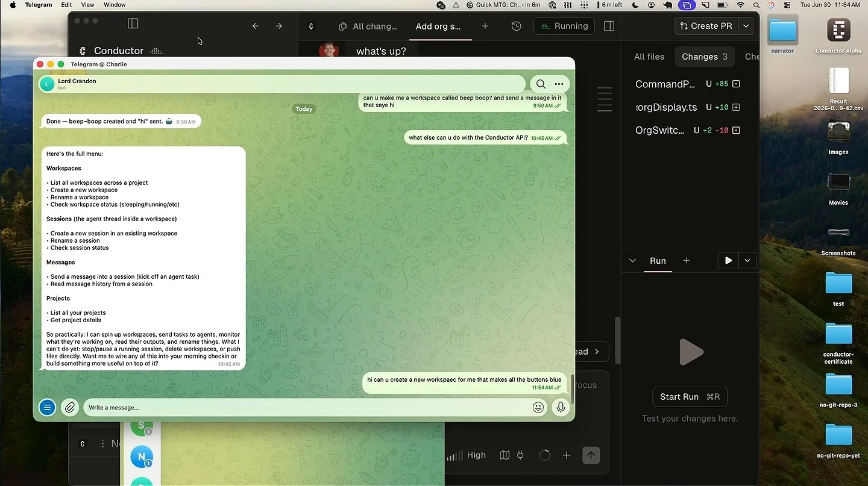Attach a file with the paperclip icon
Viewport: 868px width, 486px height.
pos(70,408)
